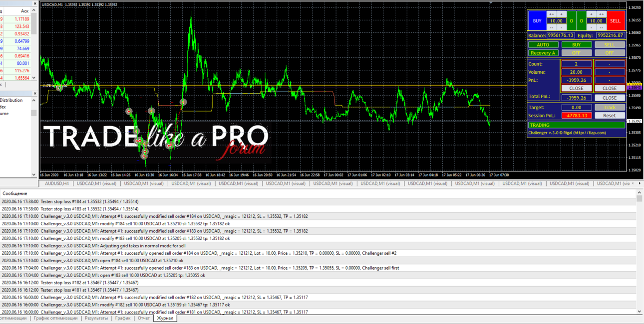Click the Balance value 9956176.13
Viewport: 644px width, 324px height.
(x=561, y=35)
